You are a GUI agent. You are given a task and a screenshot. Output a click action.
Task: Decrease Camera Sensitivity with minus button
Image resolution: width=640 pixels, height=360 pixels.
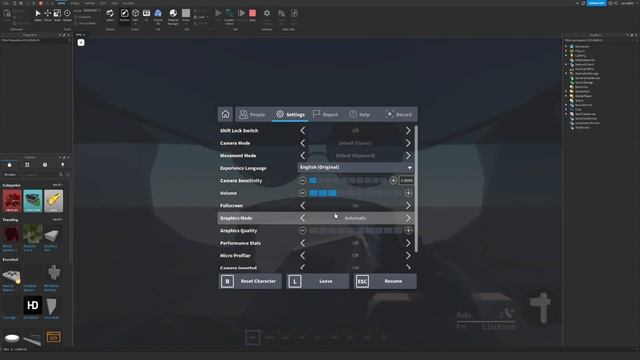pos(302,180)
